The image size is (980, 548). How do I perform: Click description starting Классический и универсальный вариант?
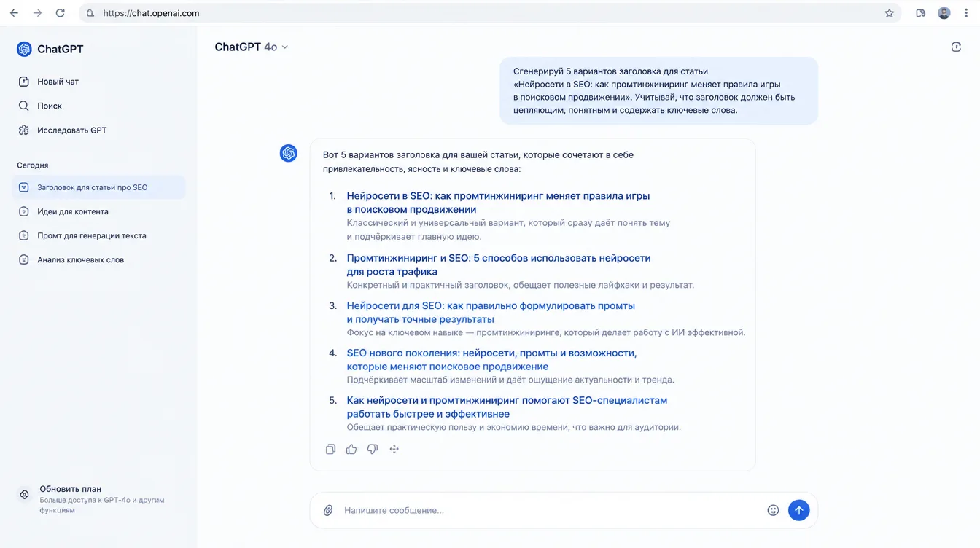pyautogui.click(x=508, y=230)
